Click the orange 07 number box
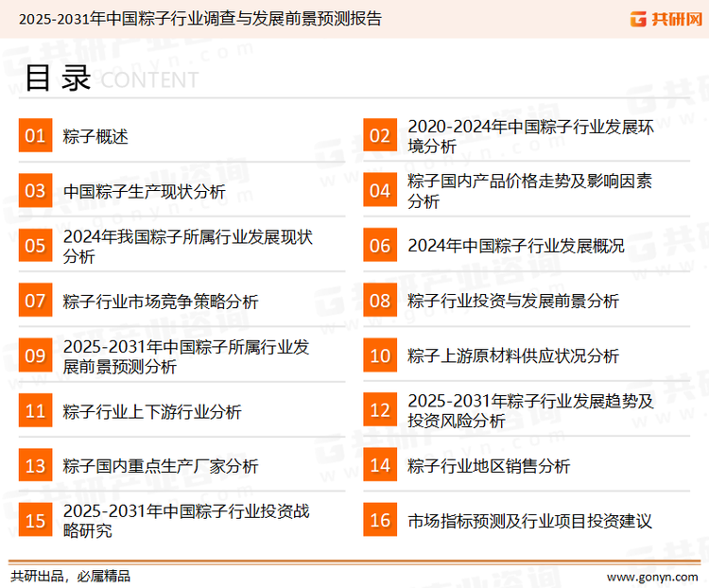 (35, 301)
